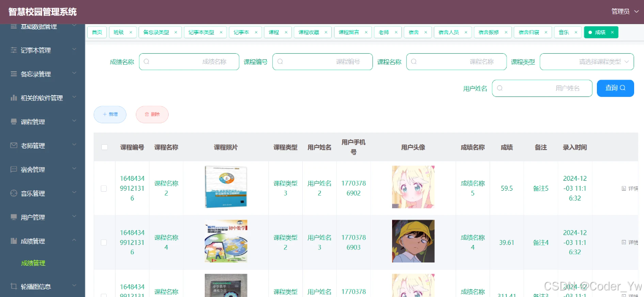The width and height of the screenshot is (644, 297).
Task: Focus the 成绩名称 input field
Action: [189, 61]
